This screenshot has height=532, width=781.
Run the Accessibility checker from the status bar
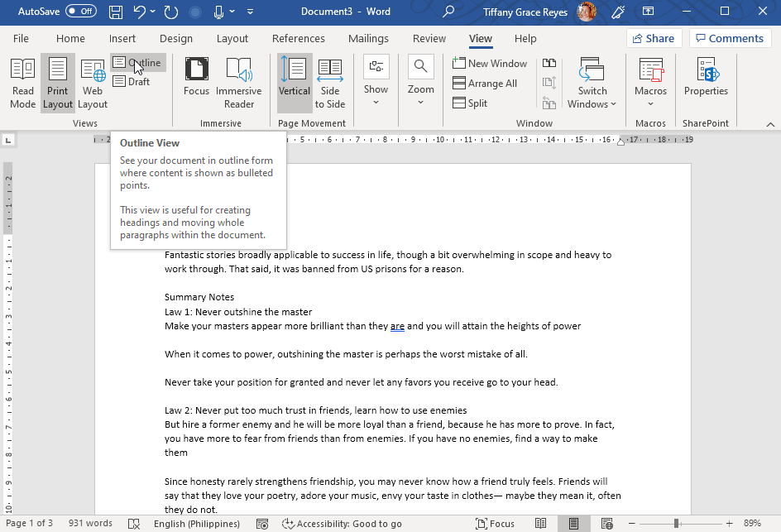click(342, 523)
